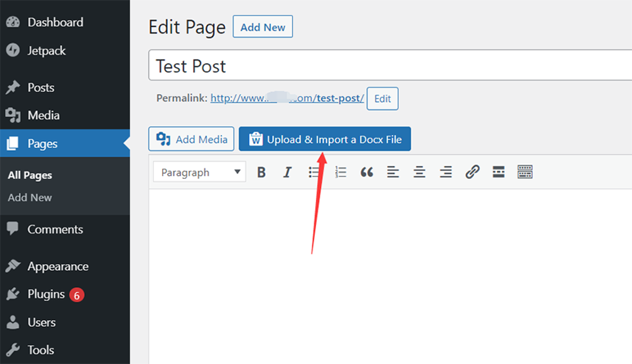Image resolution: width=632 pixels, height=364 pixels.
Task: Align text to the right
Action: pyautogui.click(x=445, y=171)
